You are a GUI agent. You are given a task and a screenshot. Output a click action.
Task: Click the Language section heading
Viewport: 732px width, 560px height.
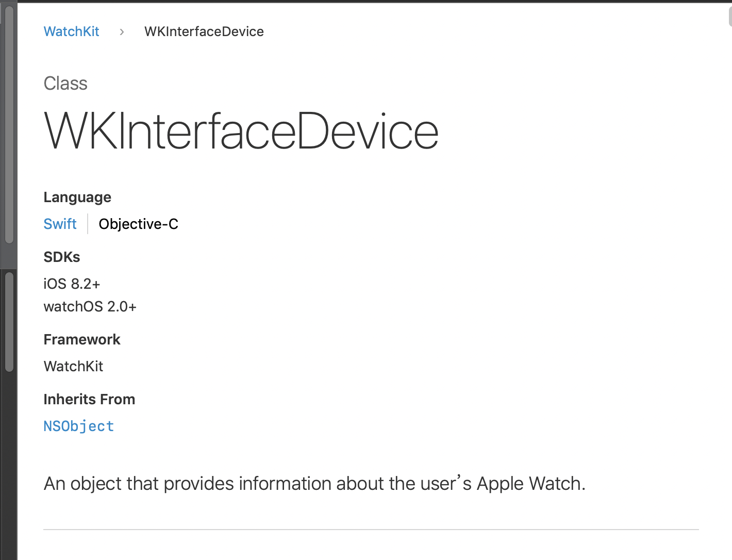point(77,197)
